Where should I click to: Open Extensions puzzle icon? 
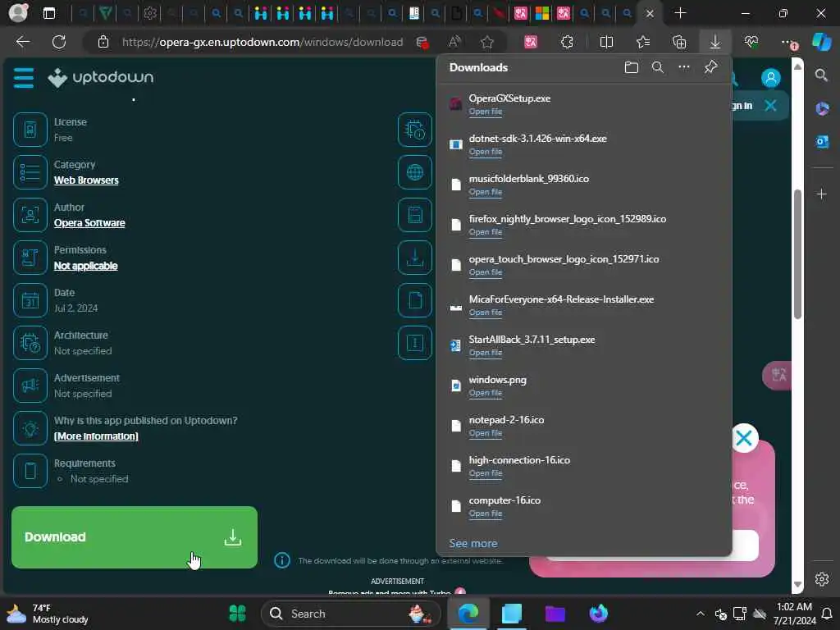tap(567, 42)
